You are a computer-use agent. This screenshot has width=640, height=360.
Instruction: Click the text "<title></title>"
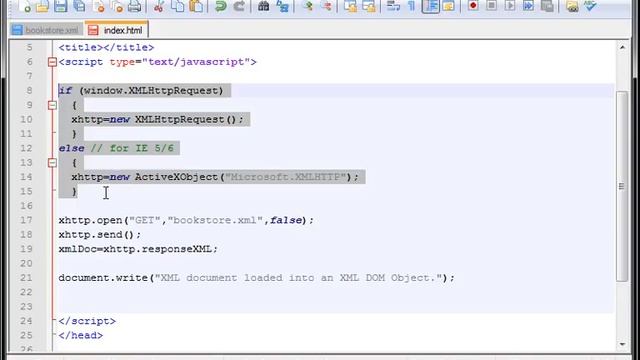(106, 48)
